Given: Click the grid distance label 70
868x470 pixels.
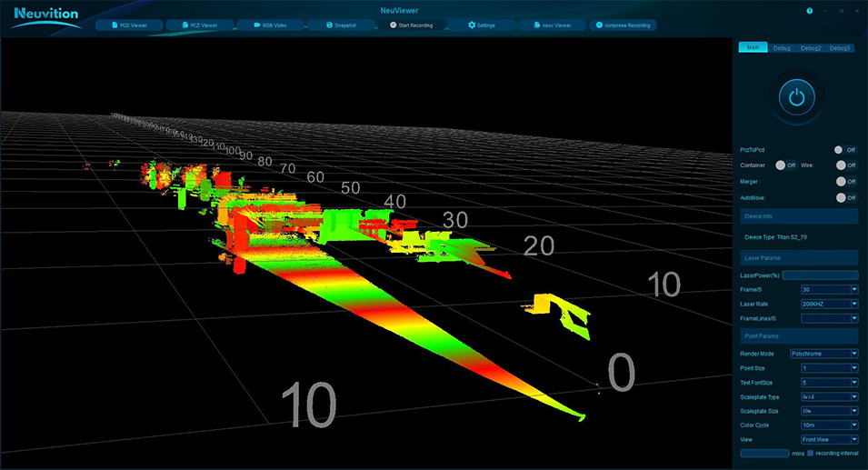Looking at the screenshot, I should click(288, 168).
